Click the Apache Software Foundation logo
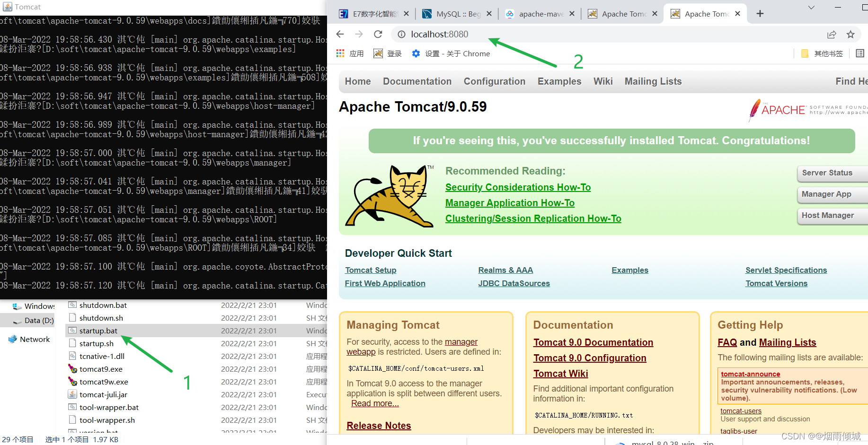 808,110
